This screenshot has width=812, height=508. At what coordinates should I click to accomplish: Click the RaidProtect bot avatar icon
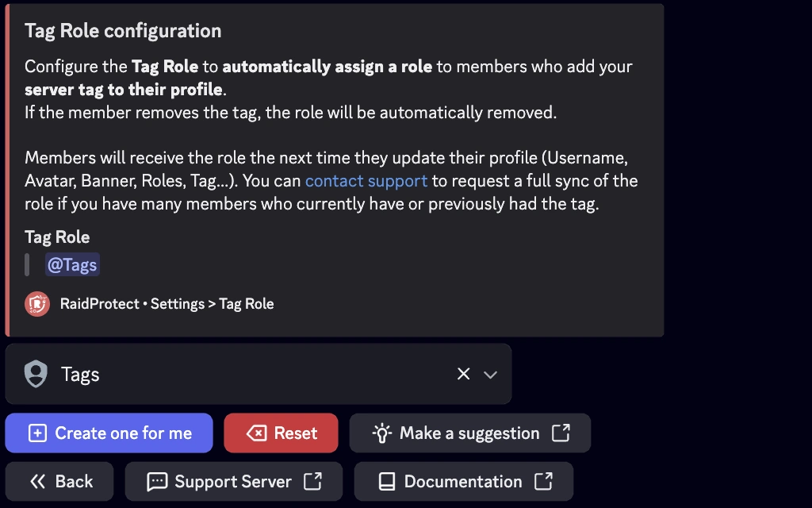[x=37, y=304]
